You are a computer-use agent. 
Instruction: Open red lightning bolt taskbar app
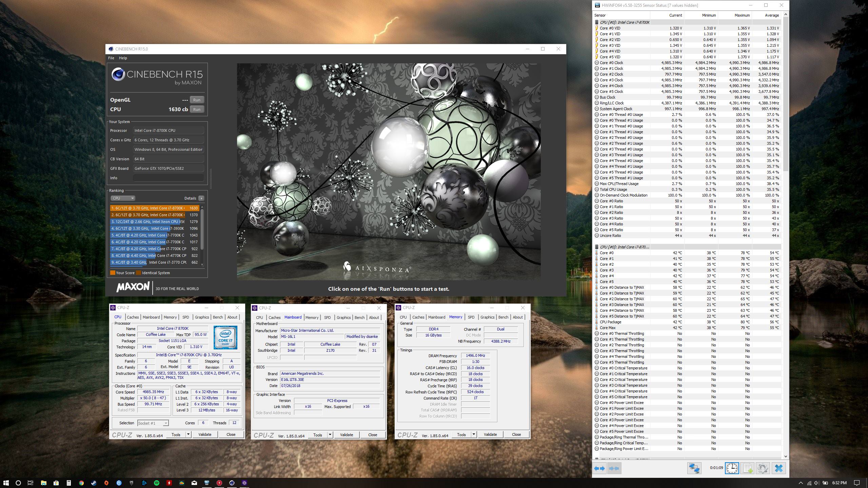(x=169, y=483)
